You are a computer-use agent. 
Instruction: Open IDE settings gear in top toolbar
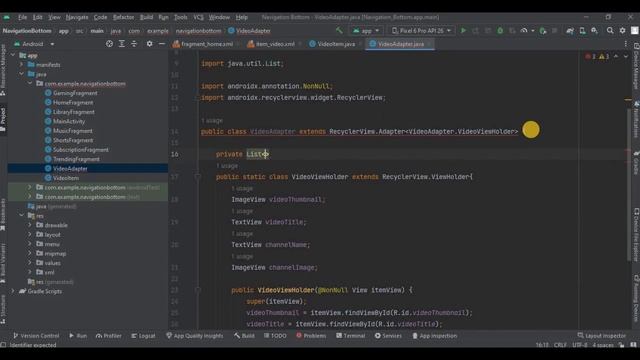pos(622,31)
